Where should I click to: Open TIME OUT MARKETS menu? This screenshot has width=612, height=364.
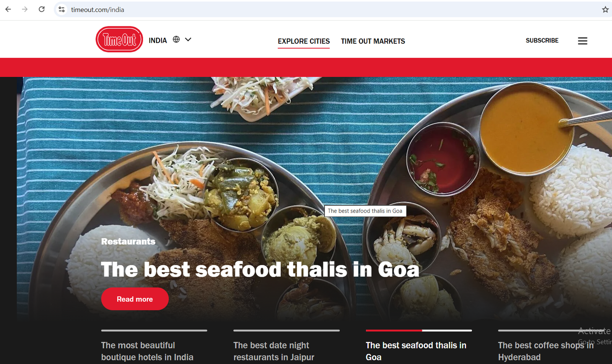(373, 41)
